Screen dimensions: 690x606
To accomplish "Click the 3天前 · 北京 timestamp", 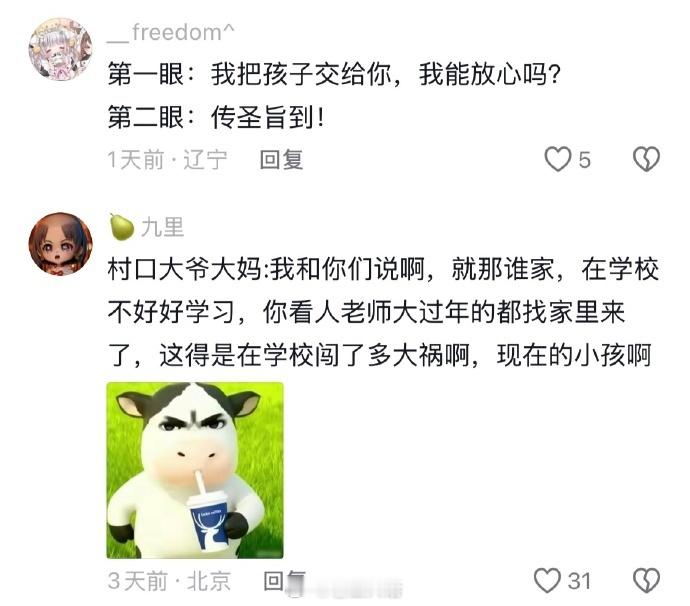I will (169, 580).
